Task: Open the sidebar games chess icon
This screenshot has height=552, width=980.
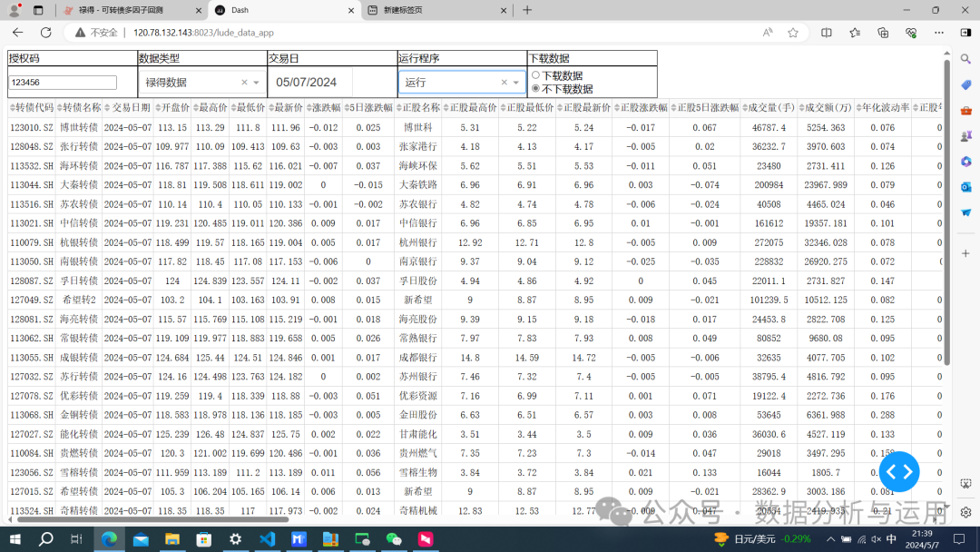Action: [x=965, y=136]
